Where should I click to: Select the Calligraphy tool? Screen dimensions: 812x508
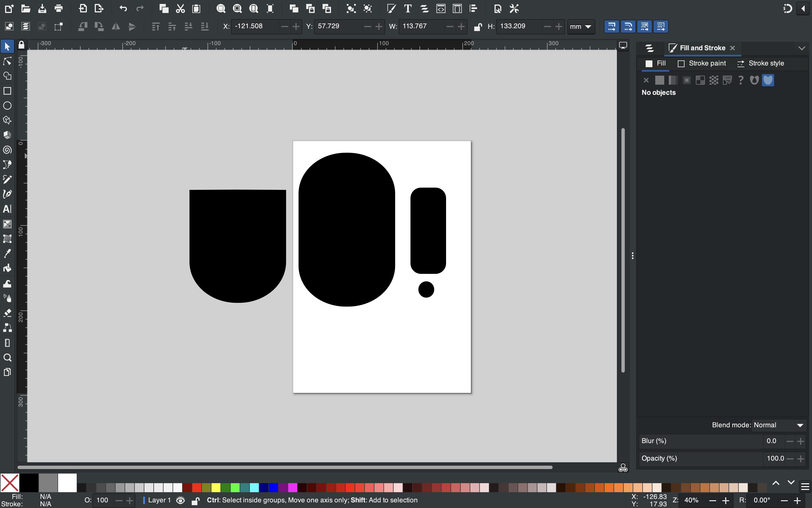point(7,194)
